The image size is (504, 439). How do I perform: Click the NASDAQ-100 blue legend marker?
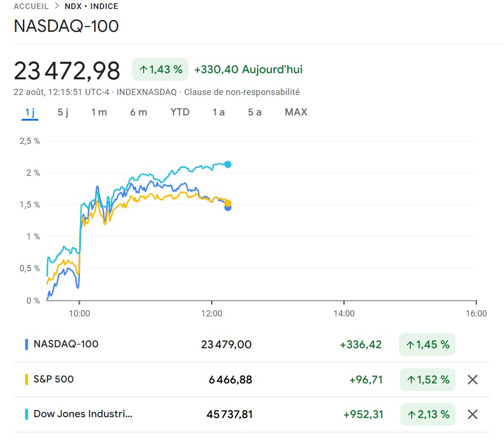tap(27, 344)
